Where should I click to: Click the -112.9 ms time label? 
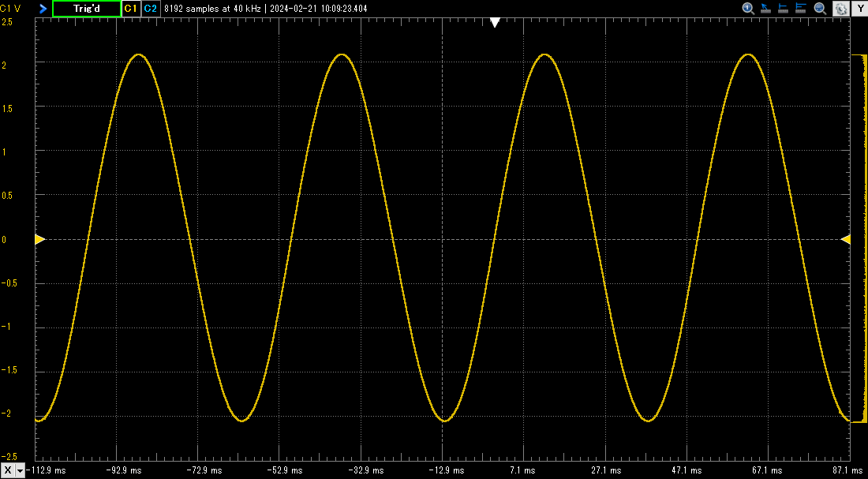(x=46, y=470)
